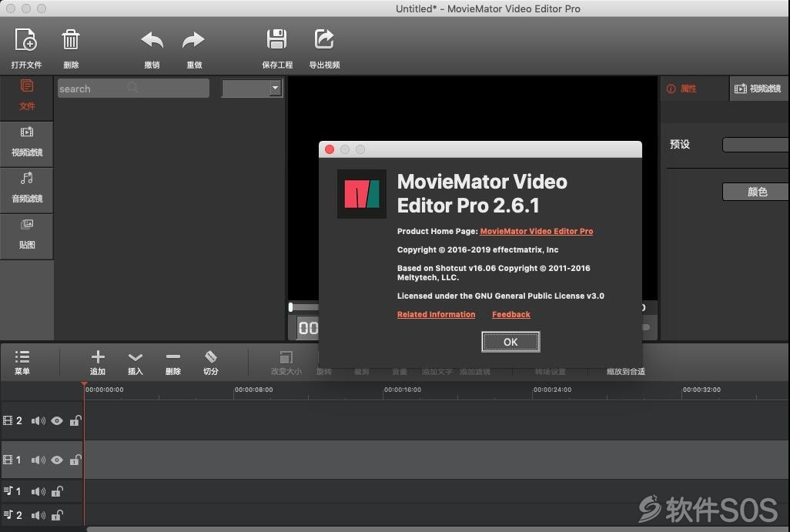Export video with 导出视频 icon
790x532 pixels.
(324, 39)
